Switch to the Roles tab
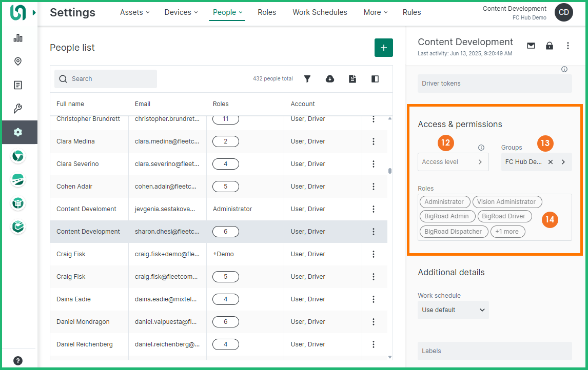The image size is (588, 370). coord(267,12)
